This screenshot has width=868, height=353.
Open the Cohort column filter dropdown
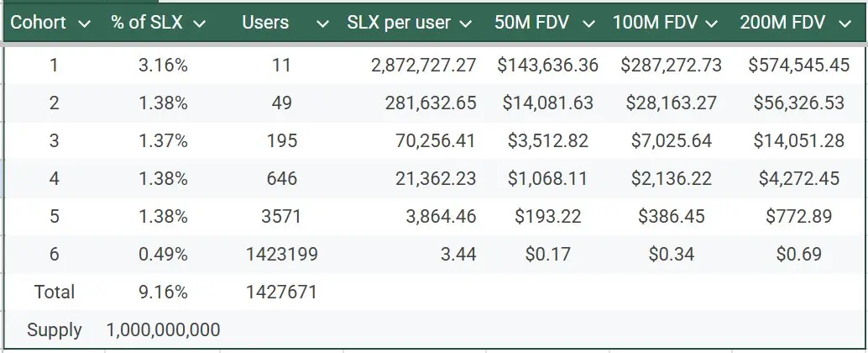pyautogui.click(x=83, y=24)
